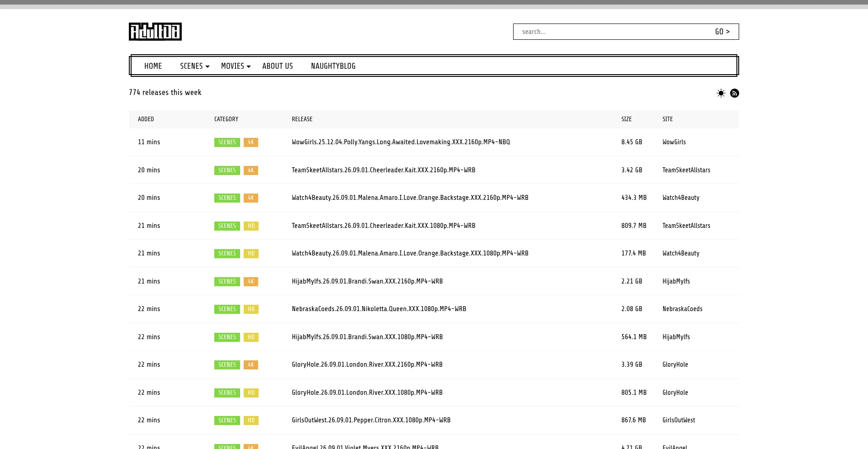Open the TeamSkeetAllstars 2160p release link
This screenshot has width=868, height=449.
tap(383, 170)
